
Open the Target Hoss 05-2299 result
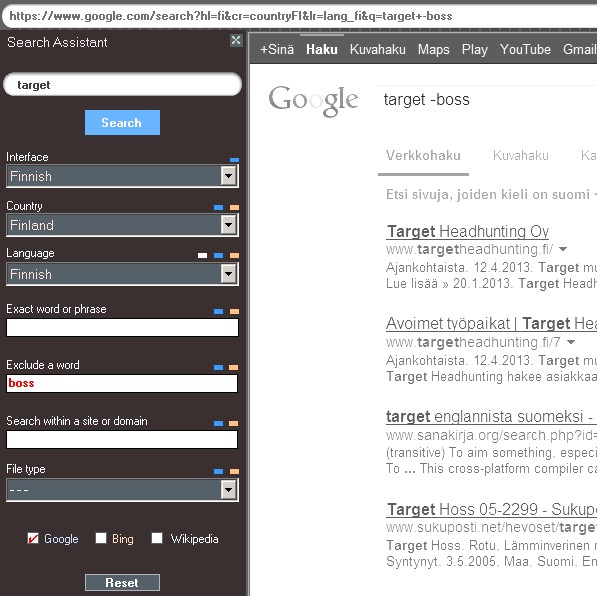pyautogui.click(x=491, y=510)
